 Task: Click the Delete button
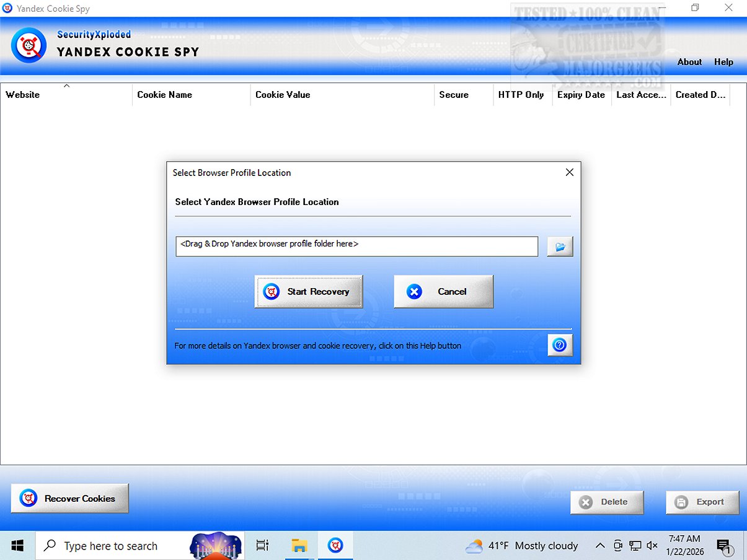[x=607, y=502]
